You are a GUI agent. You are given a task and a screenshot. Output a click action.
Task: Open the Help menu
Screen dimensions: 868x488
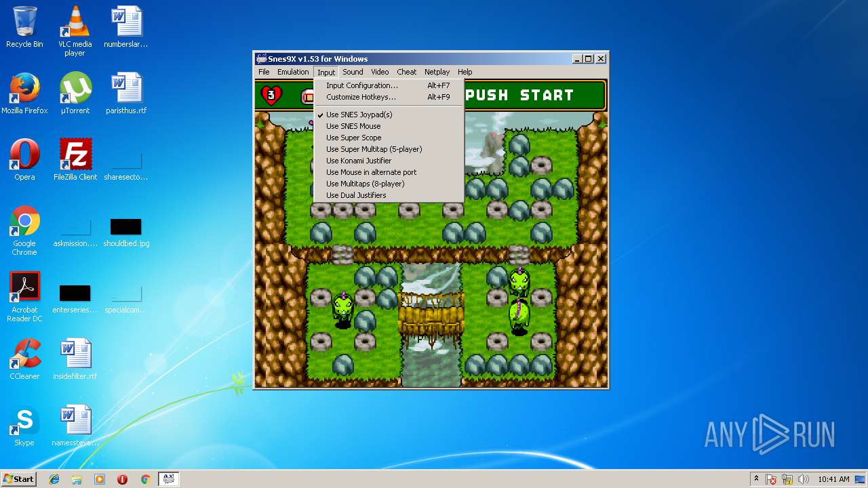point(465,72)
